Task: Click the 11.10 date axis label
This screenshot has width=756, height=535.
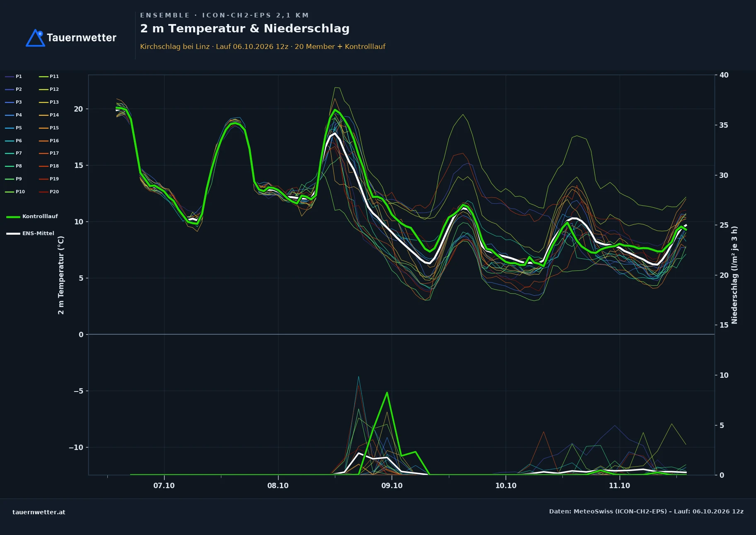Action: 620,486
